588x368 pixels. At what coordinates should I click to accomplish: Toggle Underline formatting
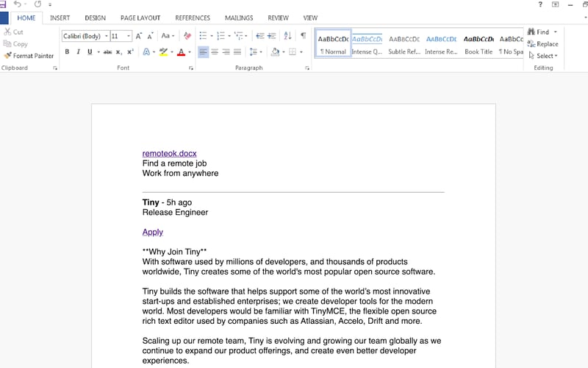pyautogui.click(x=90, y=52)
